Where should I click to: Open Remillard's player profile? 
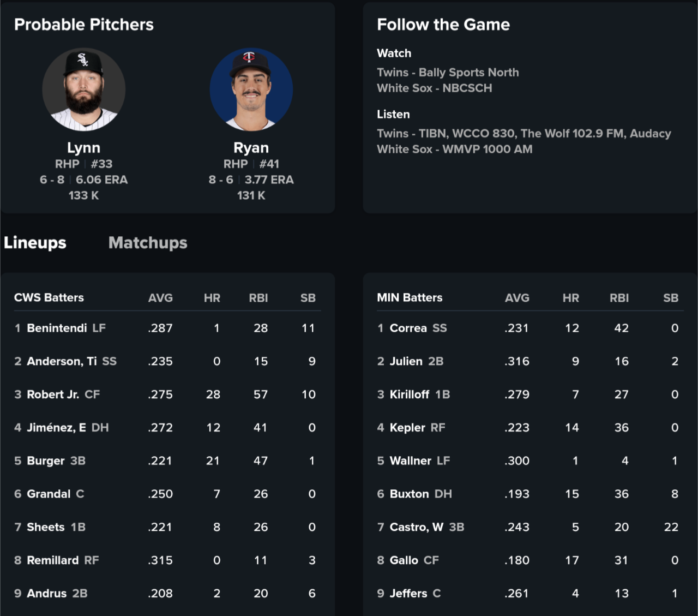click(53, 560)
